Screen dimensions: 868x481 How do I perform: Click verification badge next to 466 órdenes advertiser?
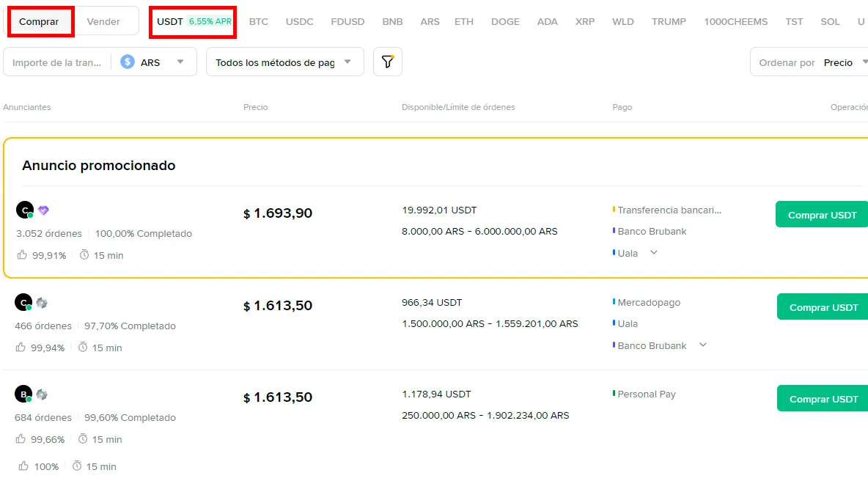[42, 303]
